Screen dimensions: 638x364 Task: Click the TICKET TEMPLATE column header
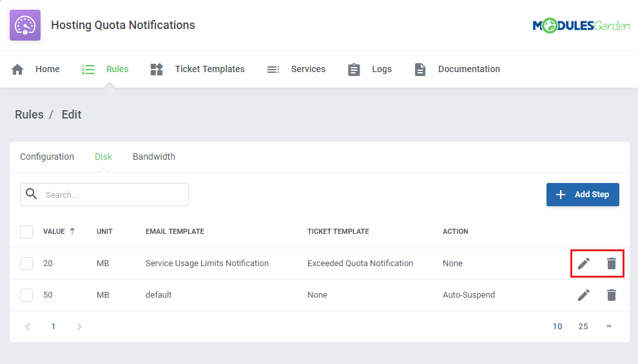pyautogui.click(x=338, y=231)
